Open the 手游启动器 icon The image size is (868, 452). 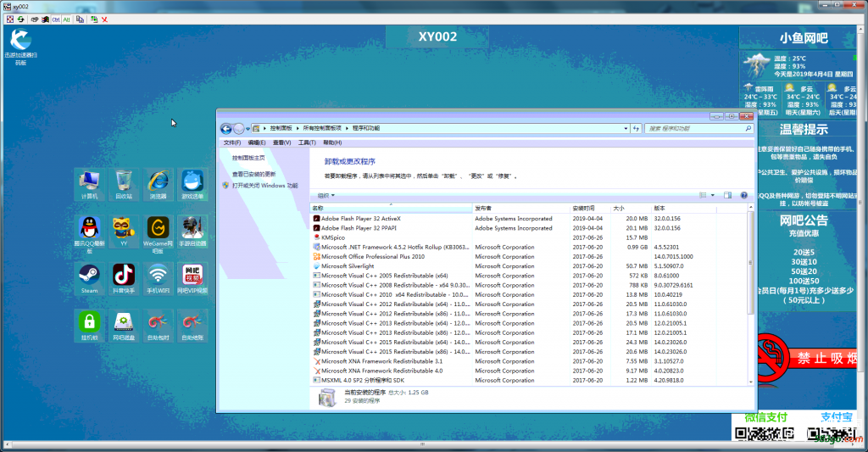click(192, 232)
